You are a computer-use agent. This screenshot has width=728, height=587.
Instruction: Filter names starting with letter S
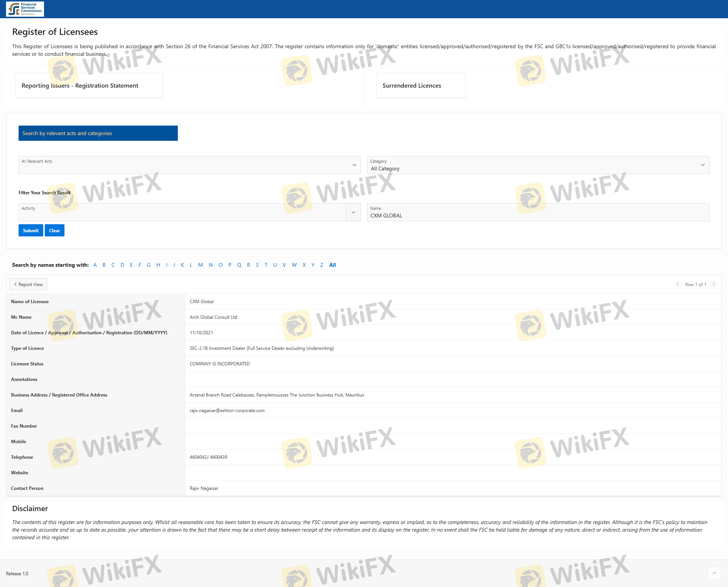pos(257,265)
